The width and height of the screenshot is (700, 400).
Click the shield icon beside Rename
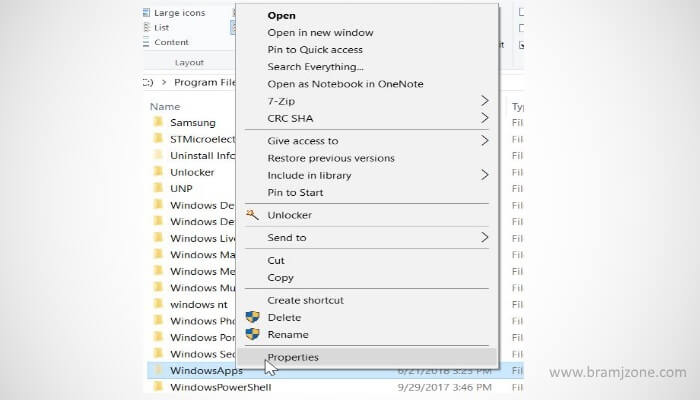click(x=253, y=334)
